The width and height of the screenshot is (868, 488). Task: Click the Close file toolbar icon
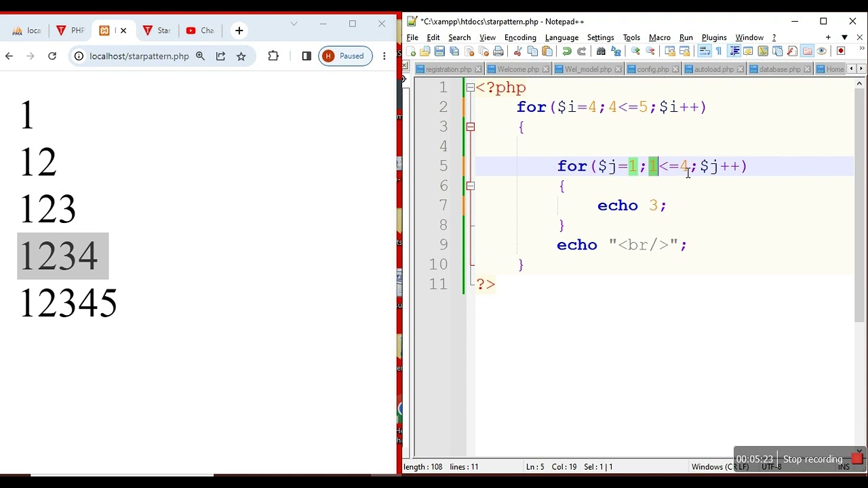[x=469, y=51]
